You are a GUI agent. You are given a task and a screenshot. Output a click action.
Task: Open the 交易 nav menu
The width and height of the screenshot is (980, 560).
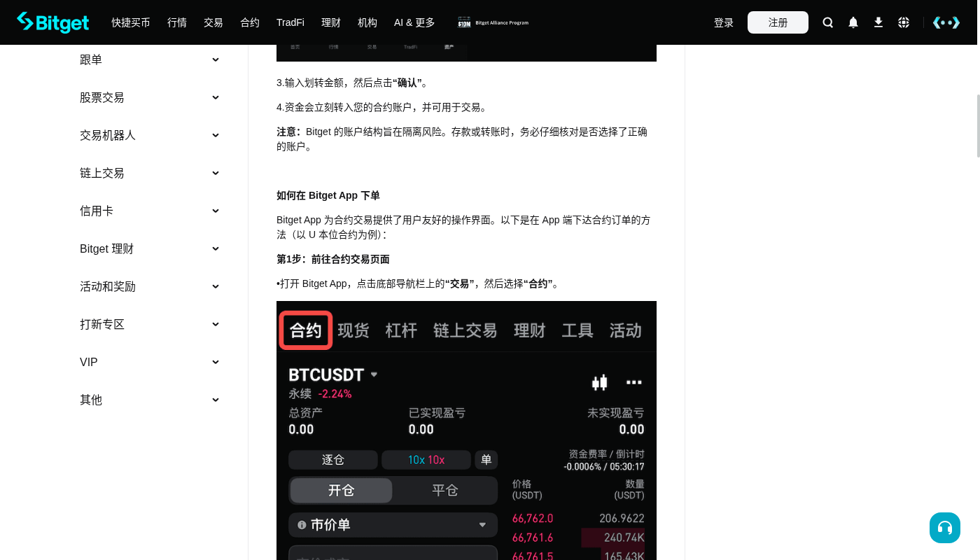pos(213,22)
